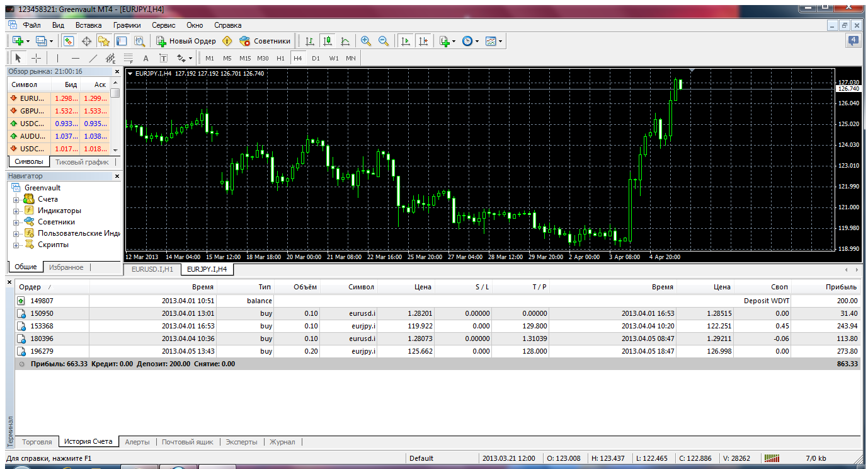Open the Вставка menu
868x469 pixels.
(x=88, y=25)
